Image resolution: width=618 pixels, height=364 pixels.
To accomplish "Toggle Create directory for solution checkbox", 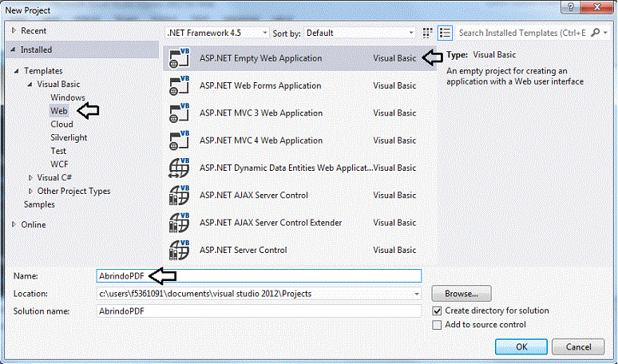I will tap(437, 311).
